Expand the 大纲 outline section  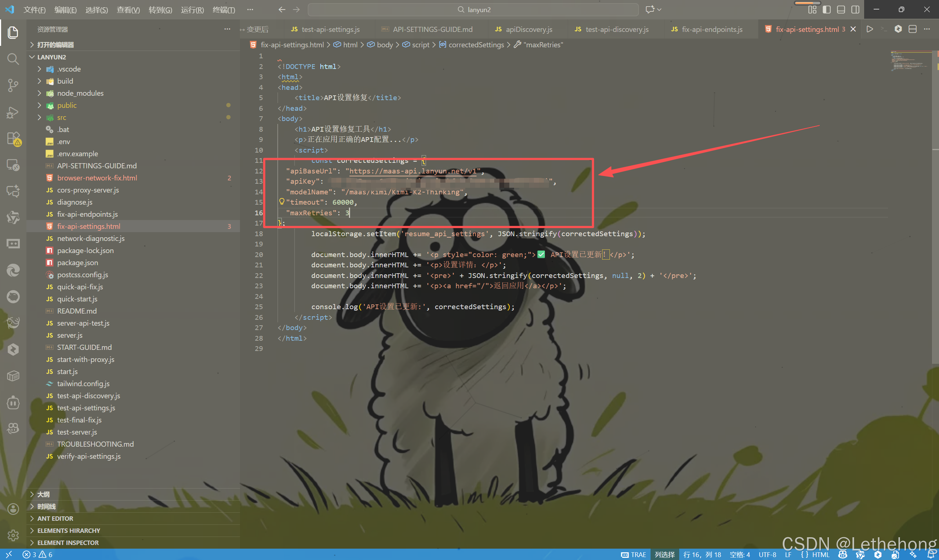[x=43, y=494]
